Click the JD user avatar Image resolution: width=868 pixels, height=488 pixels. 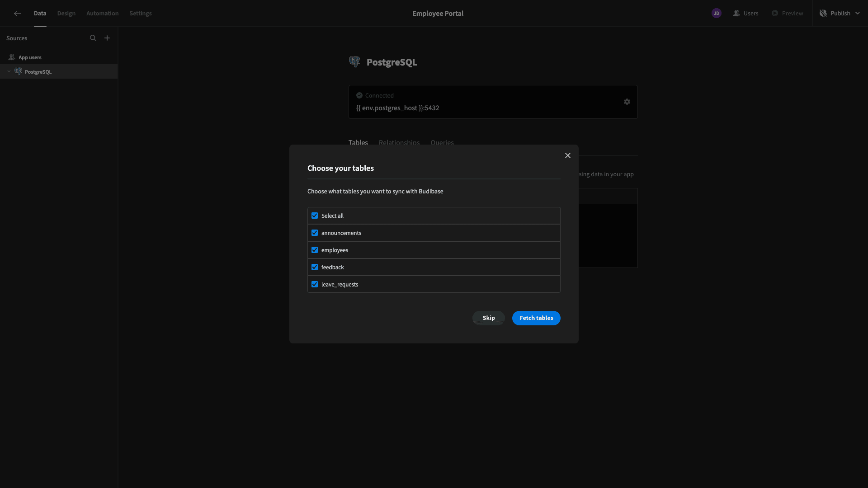pos(716,14)
